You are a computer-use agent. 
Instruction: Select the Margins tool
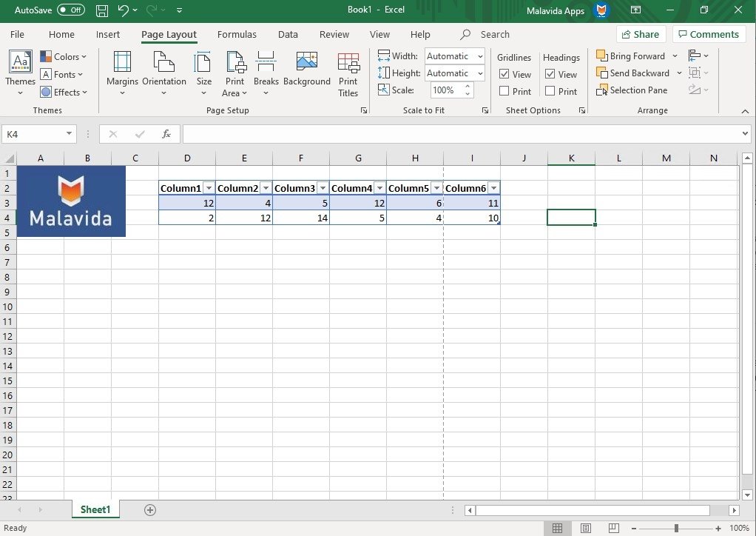click(122, 73)
